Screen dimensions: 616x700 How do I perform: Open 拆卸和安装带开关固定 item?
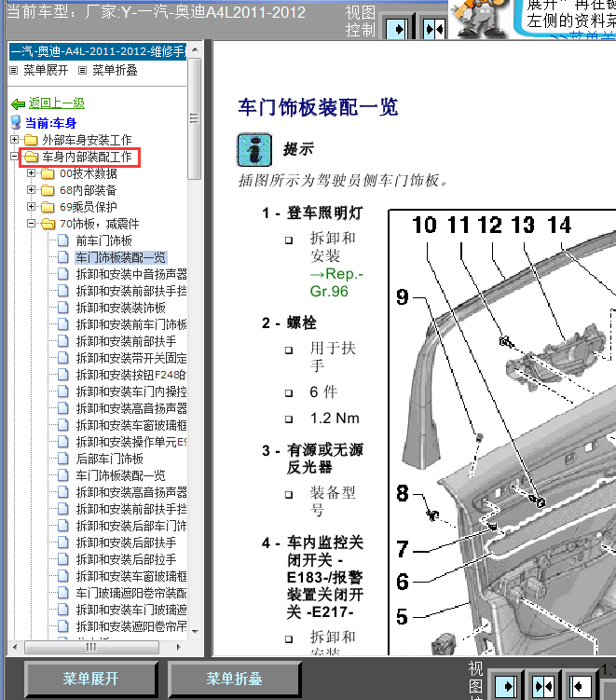pyautogui.click(x=131, y=358)
